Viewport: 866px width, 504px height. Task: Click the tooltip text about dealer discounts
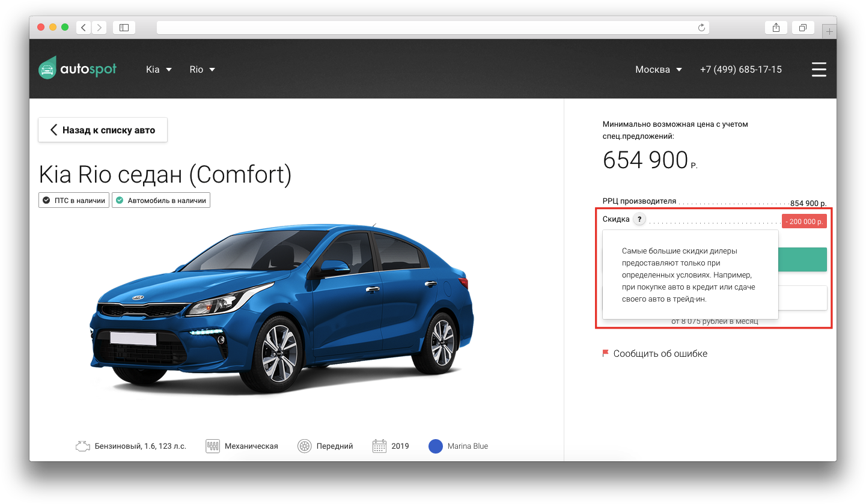(689, 275)
